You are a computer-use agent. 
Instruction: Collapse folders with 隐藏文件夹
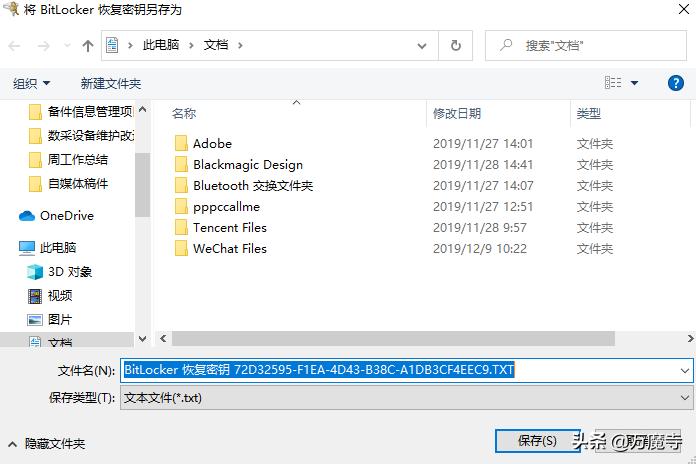[x=47, y=444]
